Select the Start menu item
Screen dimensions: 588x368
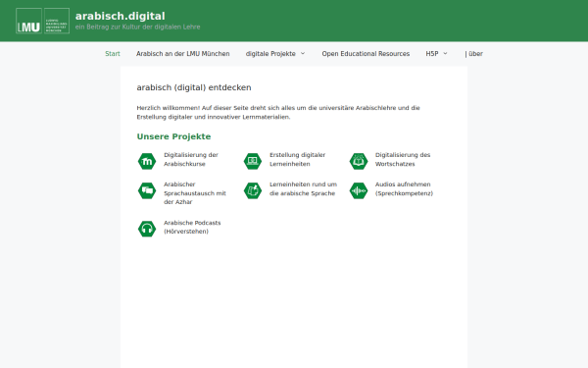click(113, 54)
